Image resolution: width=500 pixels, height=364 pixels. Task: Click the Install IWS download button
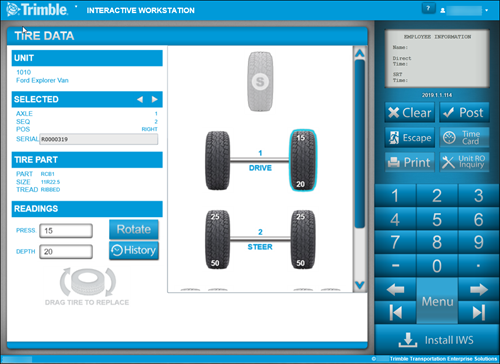pyautogui.click(x=437, y=340)
